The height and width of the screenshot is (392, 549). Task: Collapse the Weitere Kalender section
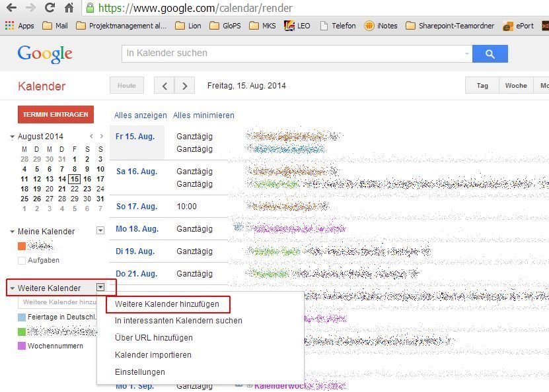13,288
